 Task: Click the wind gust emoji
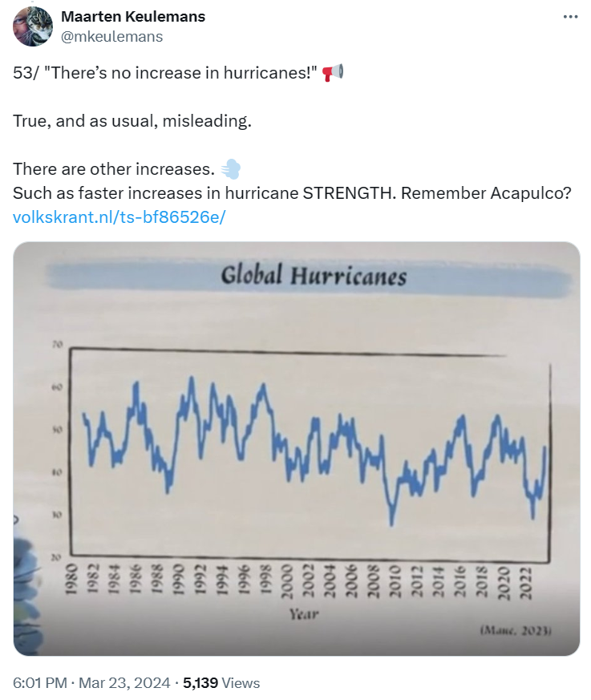(231, 169)
